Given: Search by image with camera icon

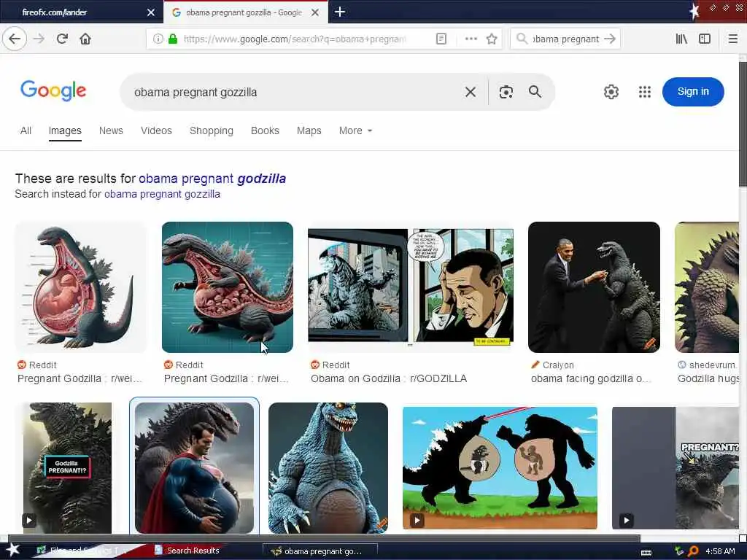Looking at the screenshot, I should pyautogui.click(x=506, y=92).
